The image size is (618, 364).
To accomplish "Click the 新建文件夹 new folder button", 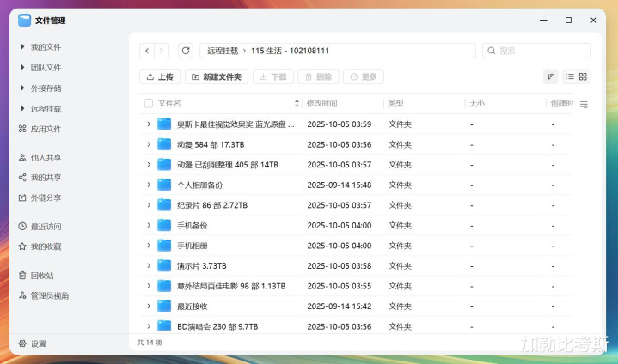I will point(217,76).
